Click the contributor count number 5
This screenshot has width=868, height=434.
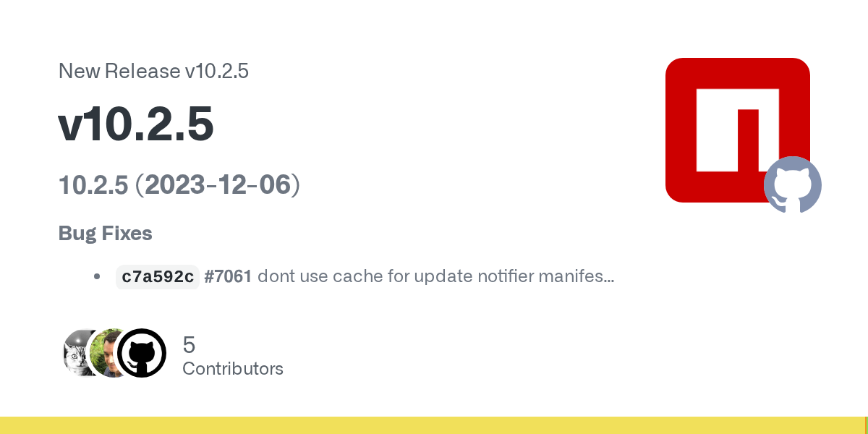[190, 345]
